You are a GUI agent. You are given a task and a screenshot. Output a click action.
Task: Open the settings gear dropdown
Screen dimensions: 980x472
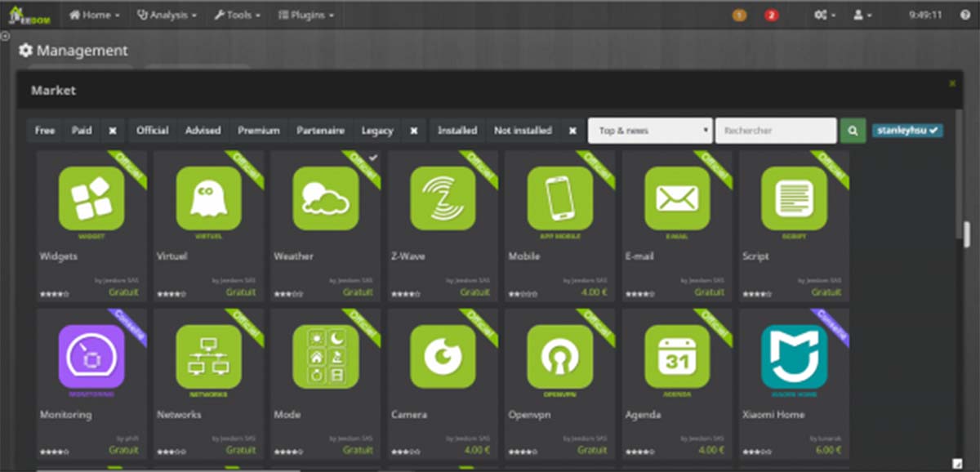823,14
